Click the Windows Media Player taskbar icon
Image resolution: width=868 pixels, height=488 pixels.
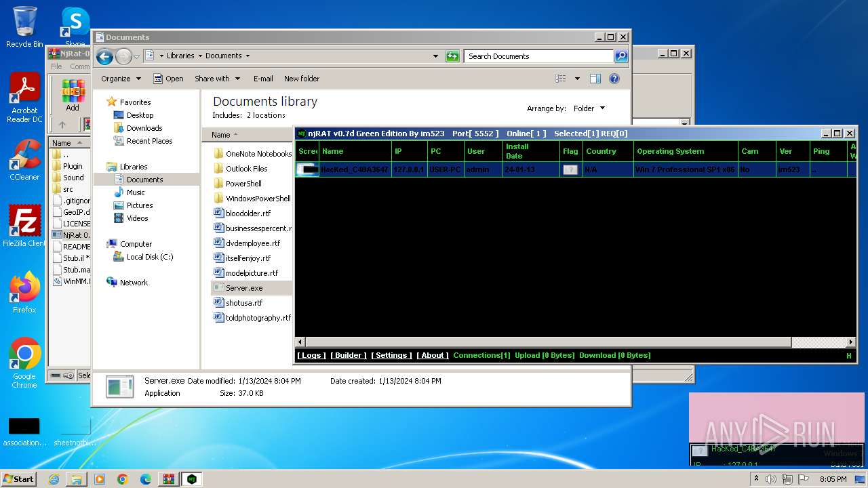coord(100,479)
